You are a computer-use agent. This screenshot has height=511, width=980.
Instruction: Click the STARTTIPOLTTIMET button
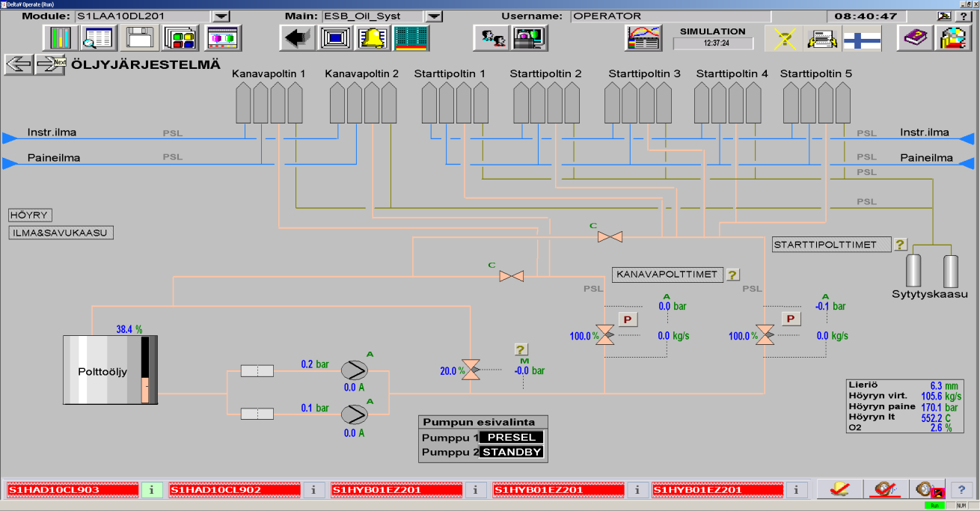[832, 245]
